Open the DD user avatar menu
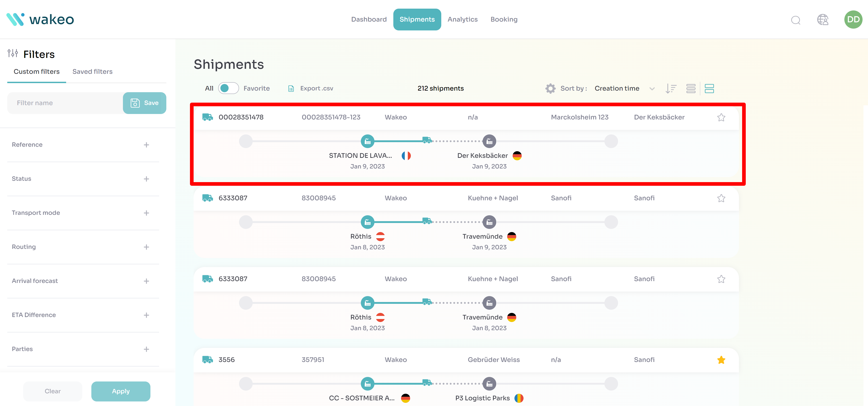The height and width of the screenshot is (406, 868). pyautogui.click(x=853, y=20)
